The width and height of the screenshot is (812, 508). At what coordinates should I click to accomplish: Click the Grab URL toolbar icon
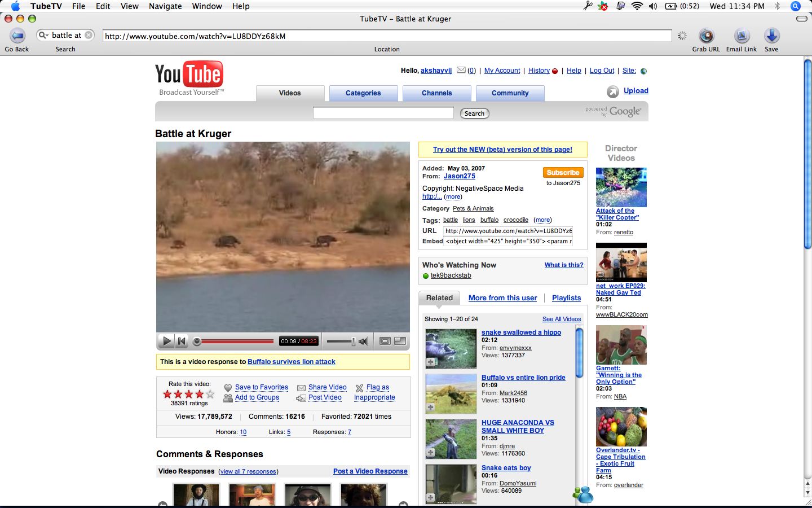(706, 36)
